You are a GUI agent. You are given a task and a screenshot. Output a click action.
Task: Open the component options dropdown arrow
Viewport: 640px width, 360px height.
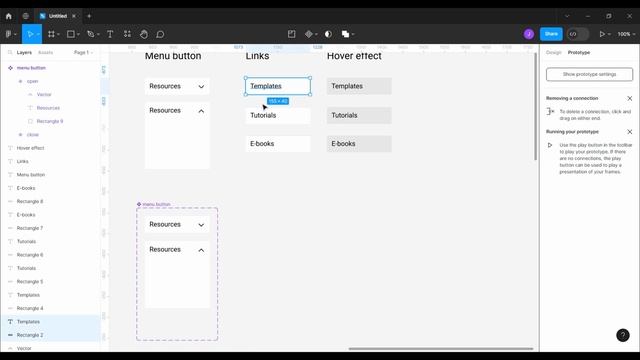(316, 34)
